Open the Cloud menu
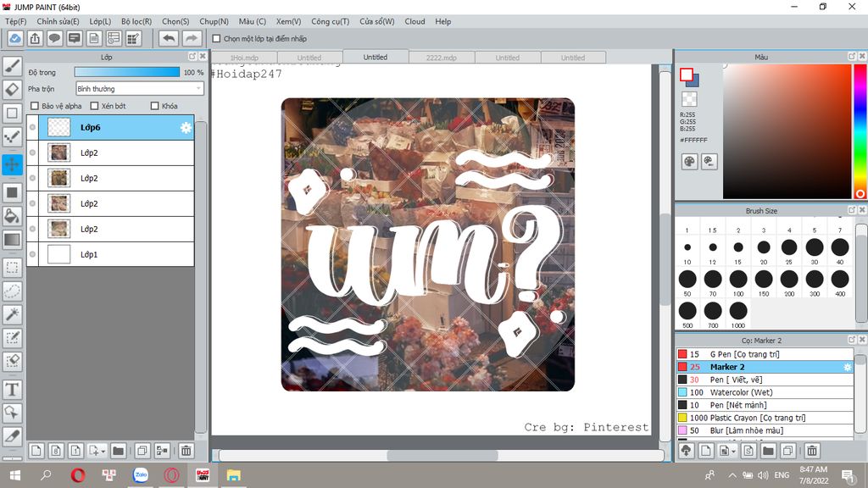This screenshot has height=488, width=868. coord(415,21)
